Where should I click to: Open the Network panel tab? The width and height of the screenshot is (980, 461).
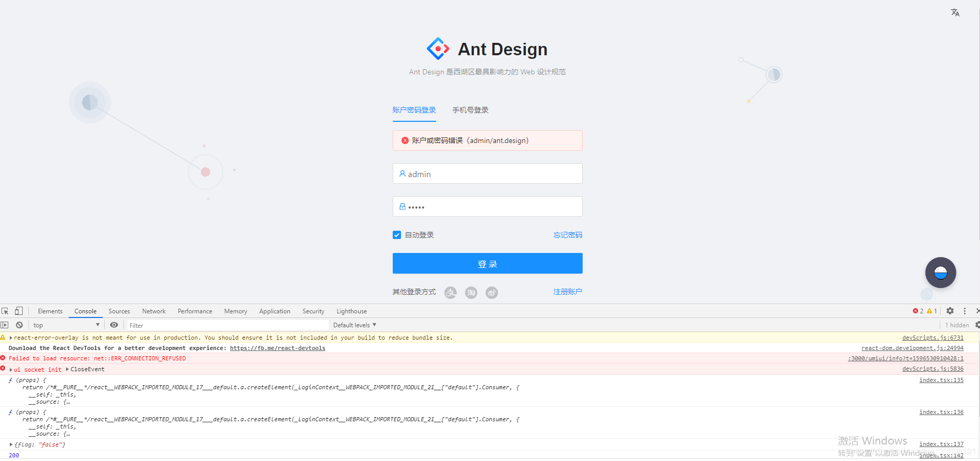[x=154, y=311]
